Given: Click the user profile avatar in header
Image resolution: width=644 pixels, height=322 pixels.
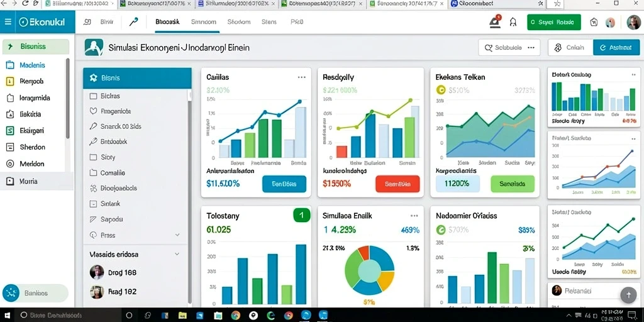Looking at the screenshot, I should 633,22.
